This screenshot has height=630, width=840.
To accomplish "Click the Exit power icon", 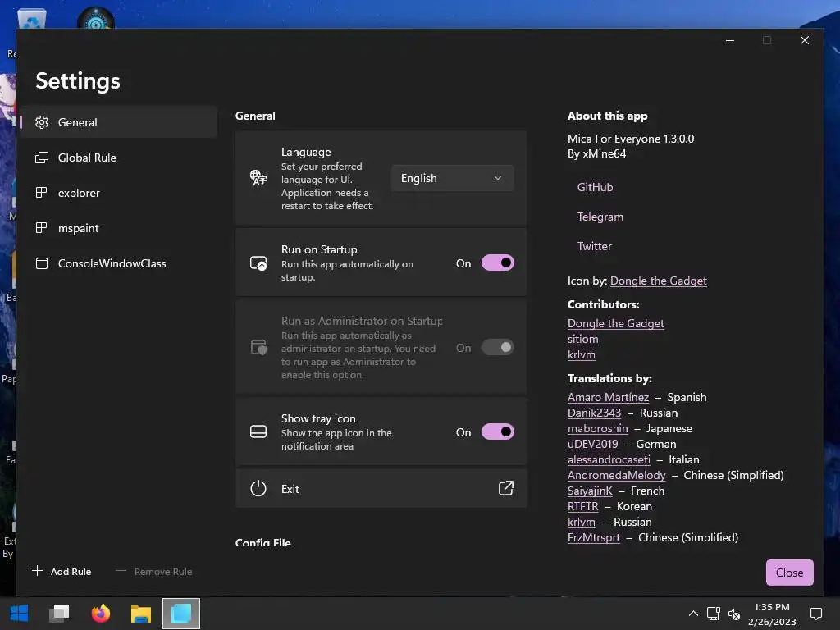I will click(x=258, y=489).
